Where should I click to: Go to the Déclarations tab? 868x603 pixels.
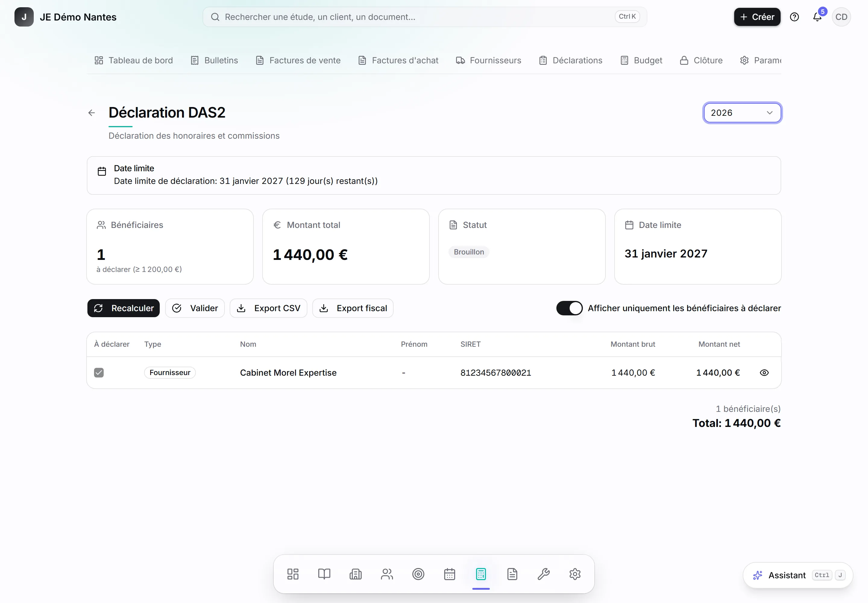[x=571, y=61]
